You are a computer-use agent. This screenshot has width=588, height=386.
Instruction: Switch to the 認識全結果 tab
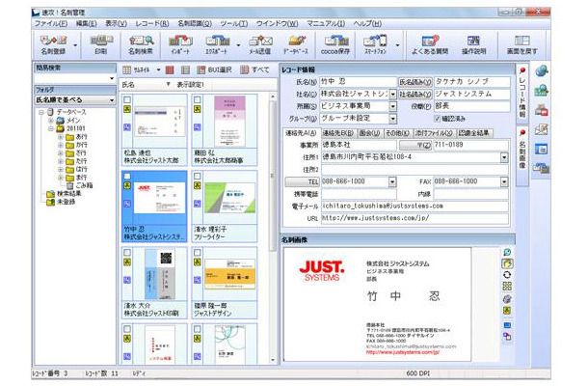tap(474, 133)
